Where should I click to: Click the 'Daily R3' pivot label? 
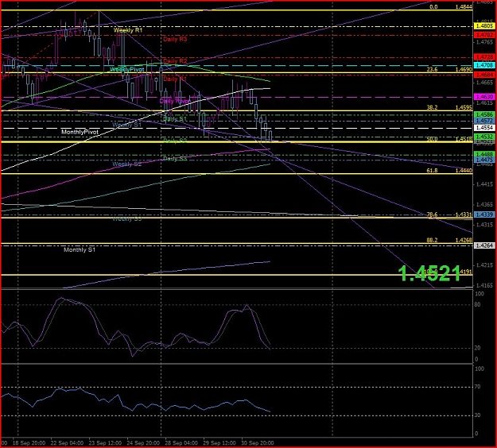point(175,39)
